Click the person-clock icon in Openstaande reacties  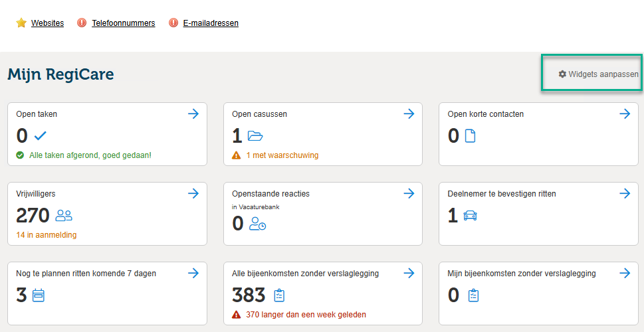pos(257,224)
